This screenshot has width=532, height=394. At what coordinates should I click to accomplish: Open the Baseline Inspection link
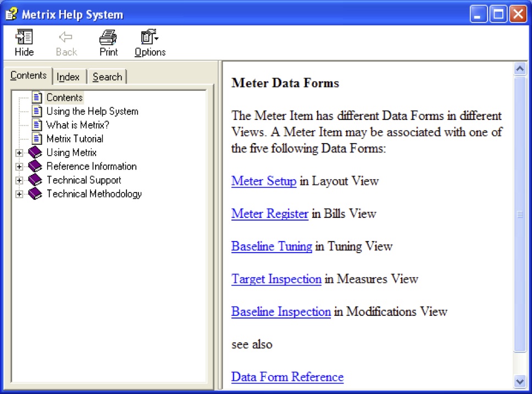point(281,311)
